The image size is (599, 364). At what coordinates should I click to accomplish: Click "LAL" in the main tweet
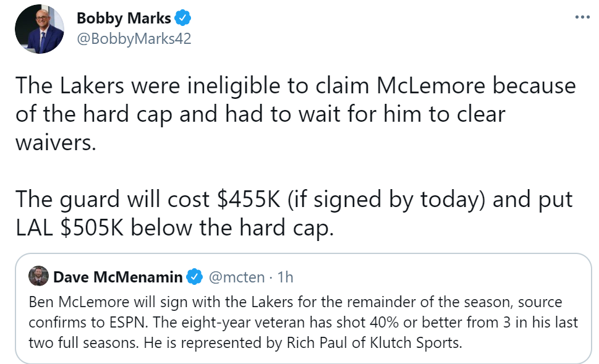pos(34,227)
